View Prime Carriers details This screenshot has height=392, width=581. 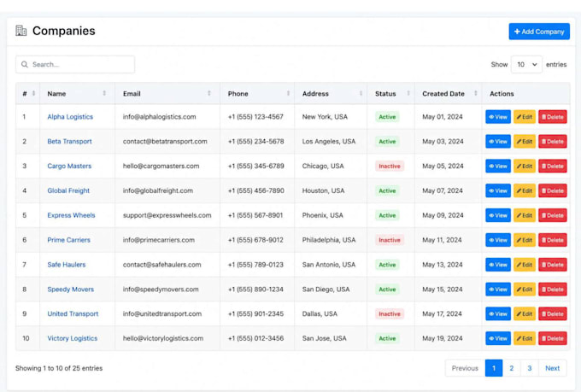click(x=498, y=240)
